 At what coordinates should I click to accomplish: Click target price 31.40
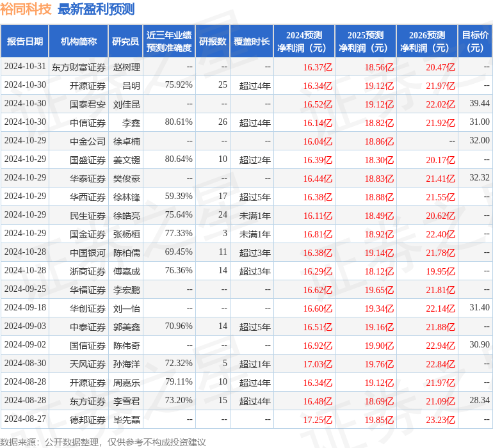480,307
